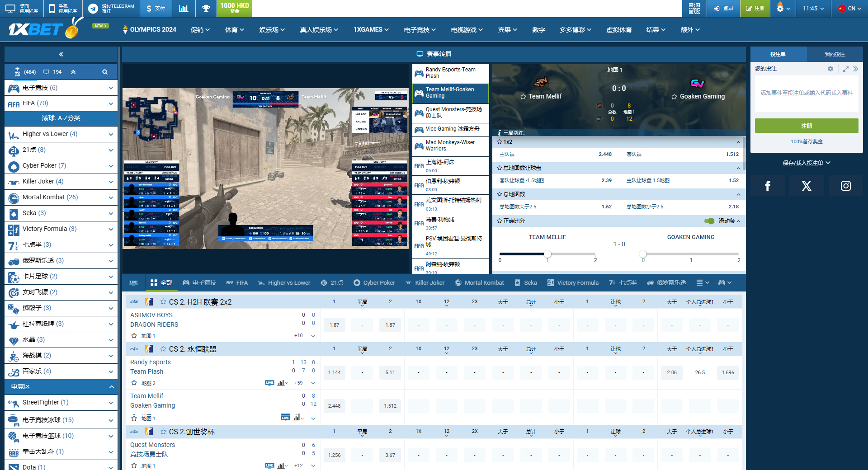Open gamepad filter icon in category bar
868x470 pixels.
(725, 282)
